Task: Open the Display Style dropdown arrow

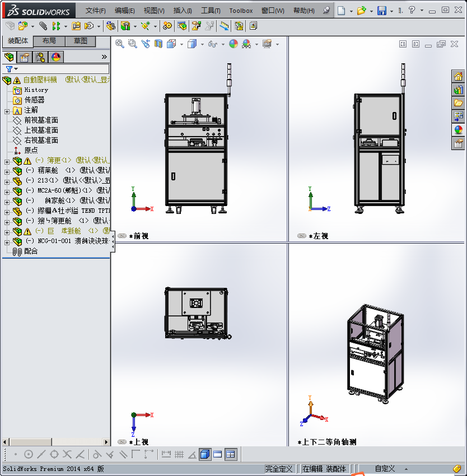Action: pyautogui.click(x=202, y=44)
